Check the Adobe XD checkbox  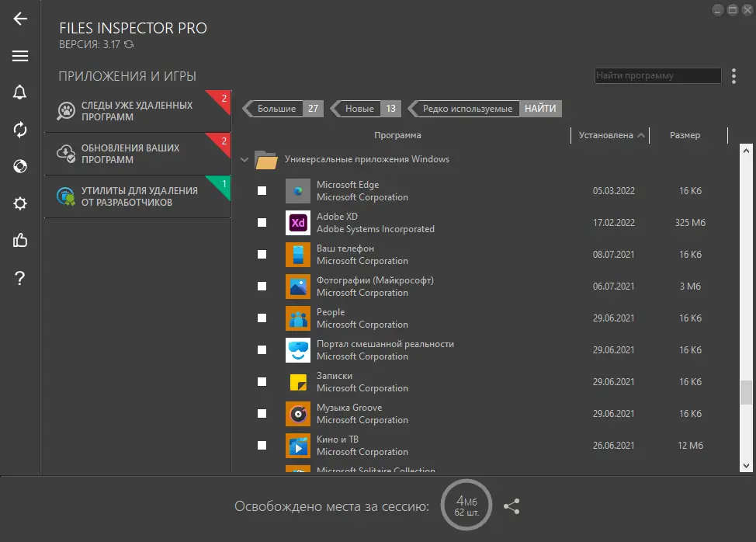click(262, 223)
